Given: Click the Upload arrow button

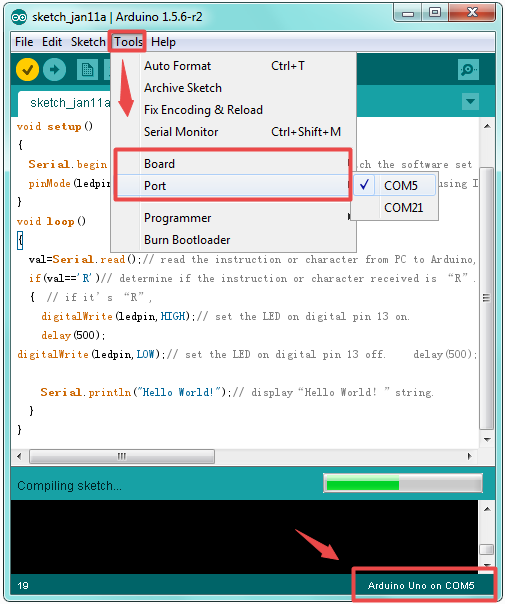Looking at the screenshot, I should click(54, 70).
